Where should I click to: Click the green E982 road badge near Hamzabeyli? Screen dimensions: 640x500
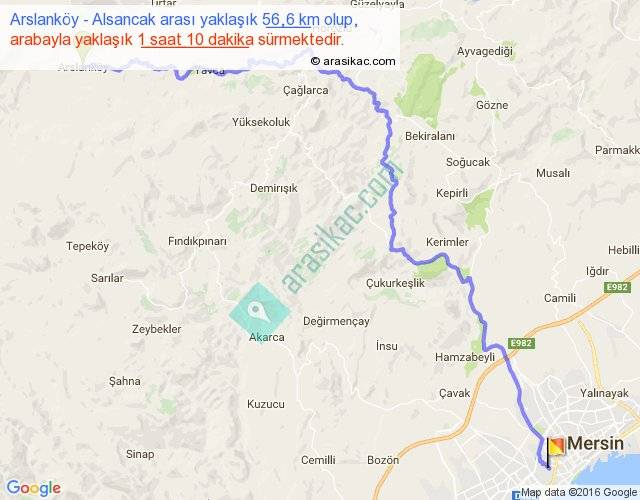[x=521, y=343]
